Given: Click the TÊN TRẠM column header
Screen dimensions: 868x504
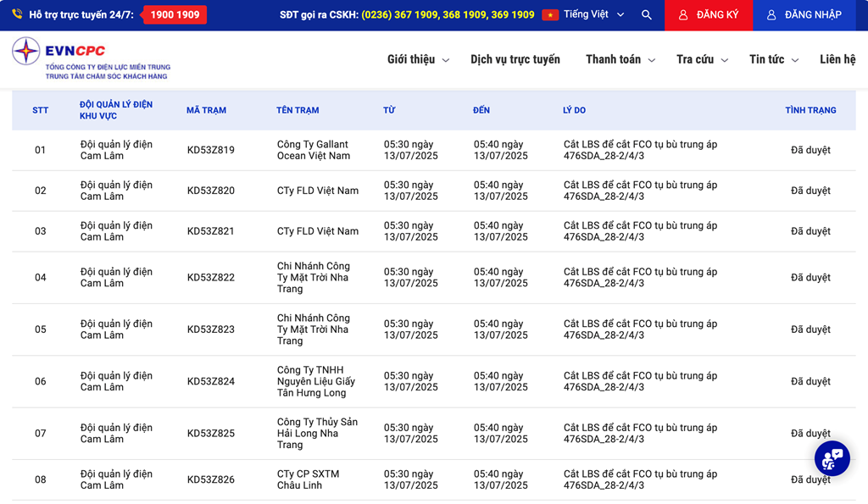Looking at the screenshot, I should point(298,110).
